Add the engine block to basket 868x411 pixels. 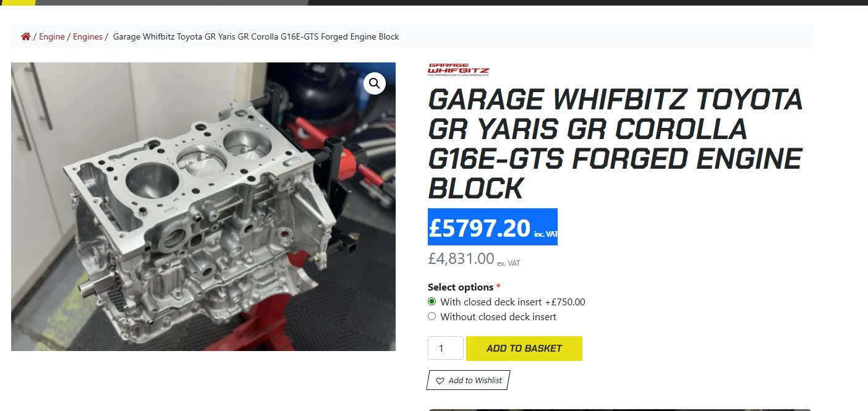pyautogui.click(x=524, y=348)
